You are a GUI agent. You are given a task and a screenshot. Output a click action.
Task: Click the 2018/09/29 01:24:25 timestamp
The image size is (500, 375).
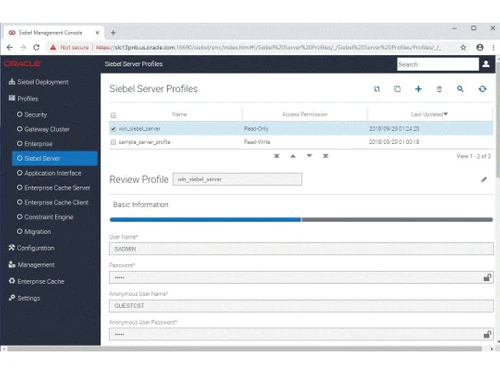click(x=394, y=129)
